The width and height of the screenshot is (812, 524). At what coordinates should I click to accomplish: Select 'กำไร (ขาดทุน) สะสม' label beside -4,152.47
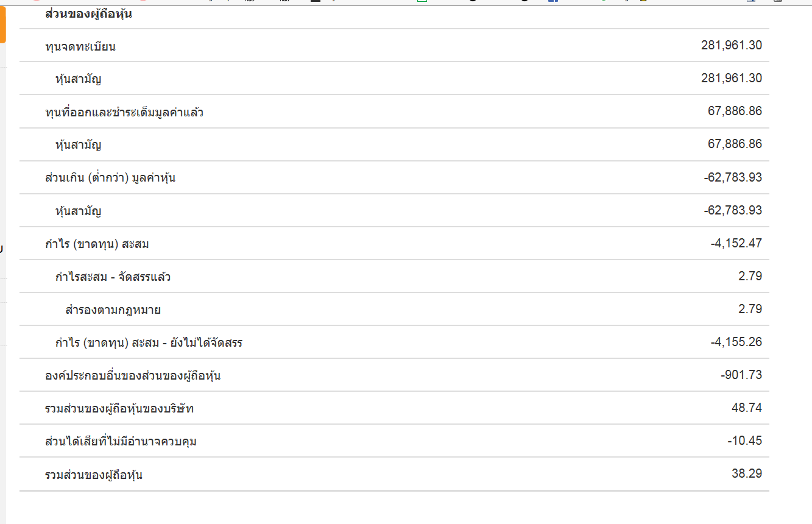tap(97, 244)
